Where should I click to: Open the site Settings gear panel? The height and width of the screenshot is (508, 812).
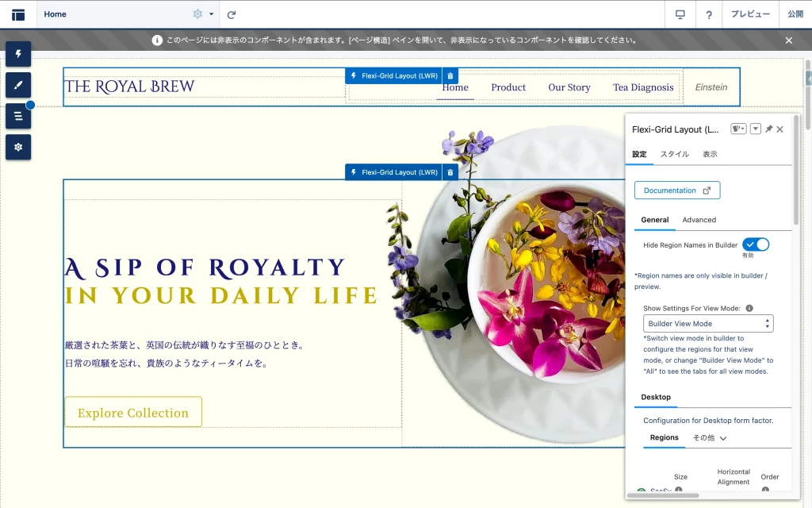pos(18,147)
